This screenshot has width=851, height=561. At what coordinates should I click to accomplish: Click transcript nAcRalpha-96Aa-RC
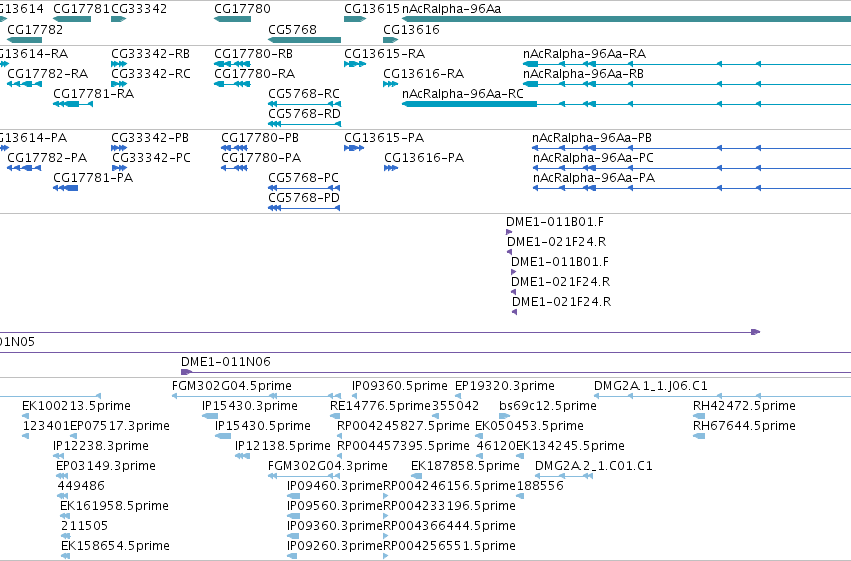coord(463,93)
